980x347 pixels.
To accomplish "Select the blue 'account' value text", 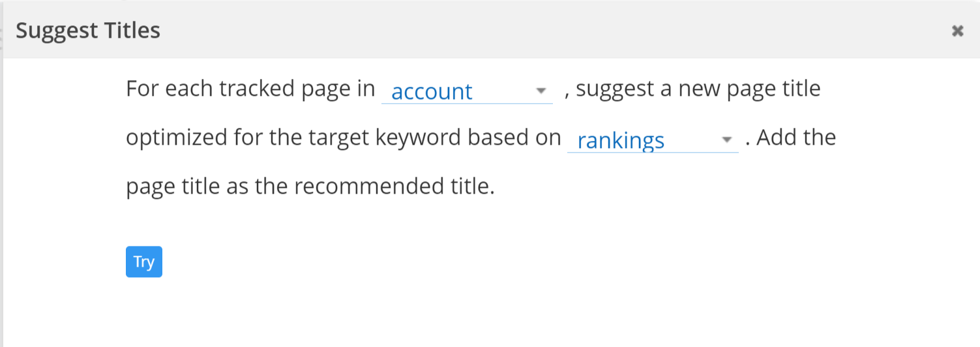I will (x=432, y=92).
